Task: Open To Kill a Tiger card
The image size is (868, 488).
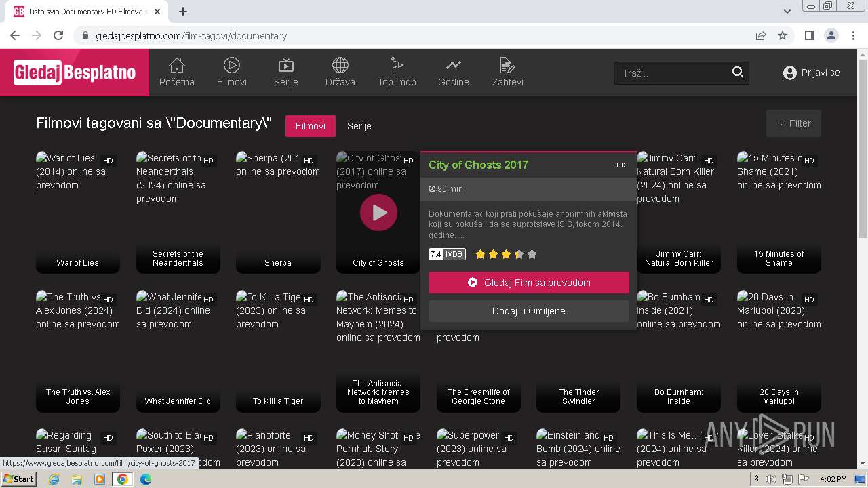Action: click(x=278, y=351)
